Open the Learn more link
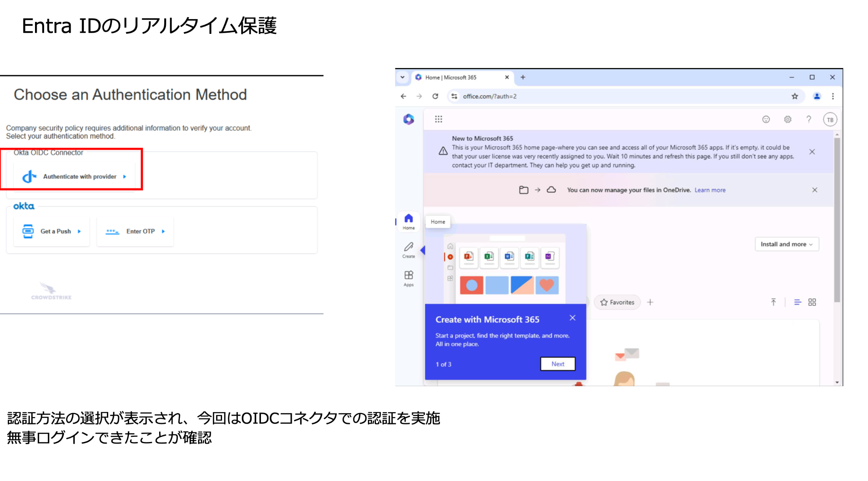The height and width of the screenshot is (481, 868). click(x=710, y=190)
